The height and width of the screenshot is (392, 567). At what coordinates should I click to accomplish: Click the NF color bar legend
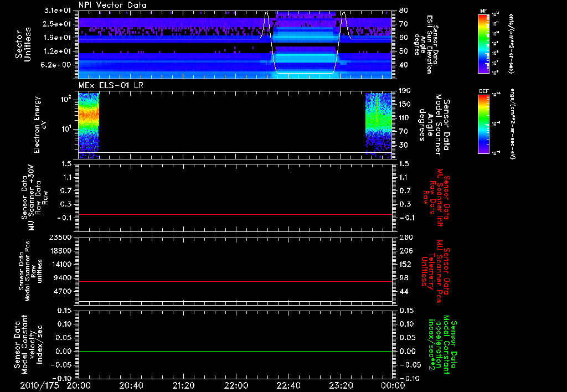click(x=483, y=44)
